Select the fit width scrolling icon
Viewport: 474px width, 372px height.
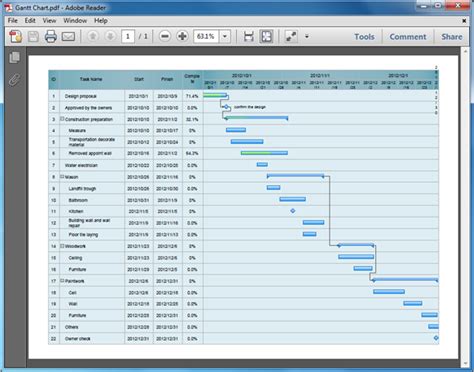(249, 36)
